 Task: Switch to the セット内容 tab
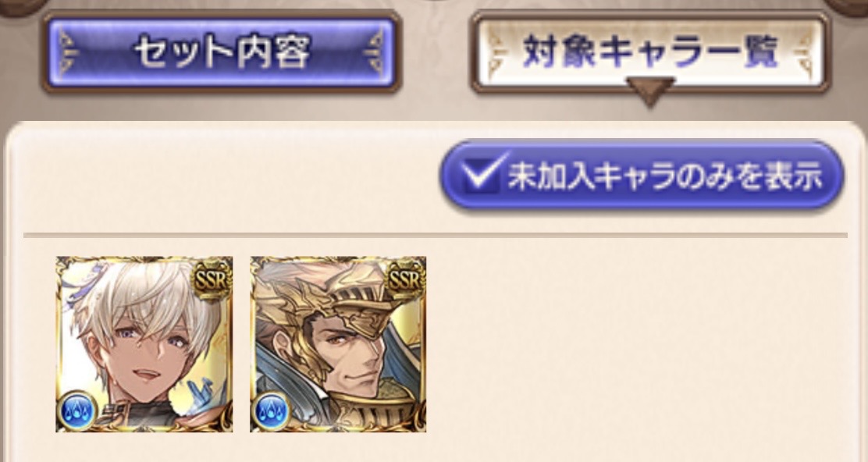coord(221,53)
